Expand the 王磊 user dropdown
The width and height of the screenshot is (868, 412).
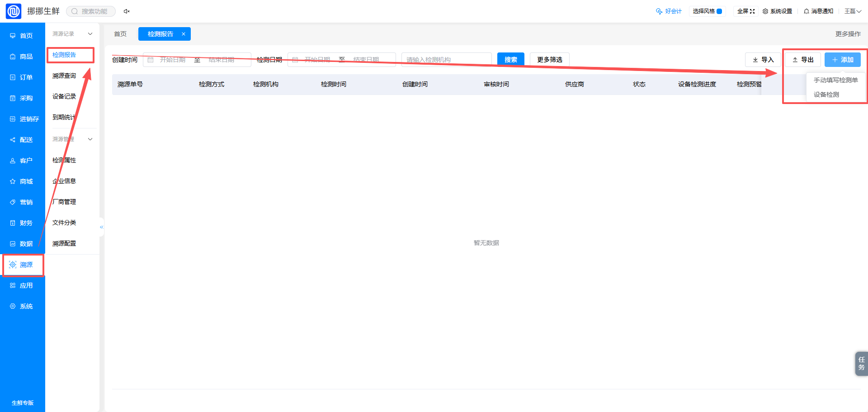tap(853, 11)
